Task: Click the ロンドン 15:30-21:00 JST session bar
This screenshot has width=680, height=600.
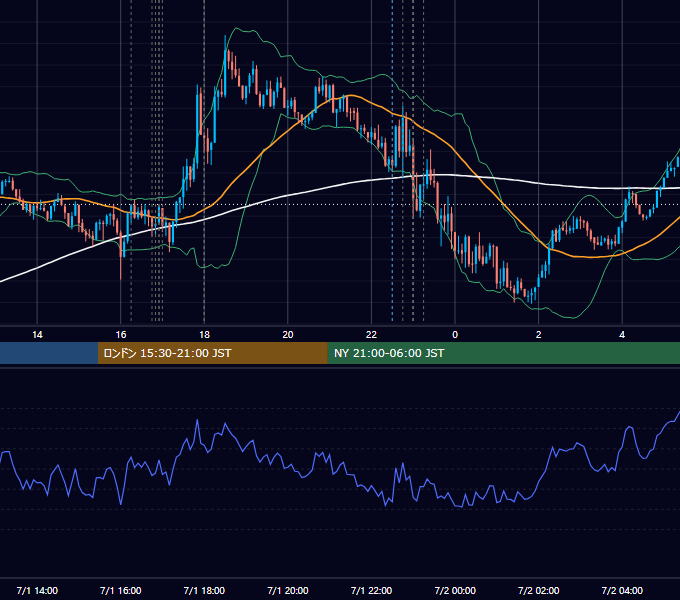Action: [212, 353]
